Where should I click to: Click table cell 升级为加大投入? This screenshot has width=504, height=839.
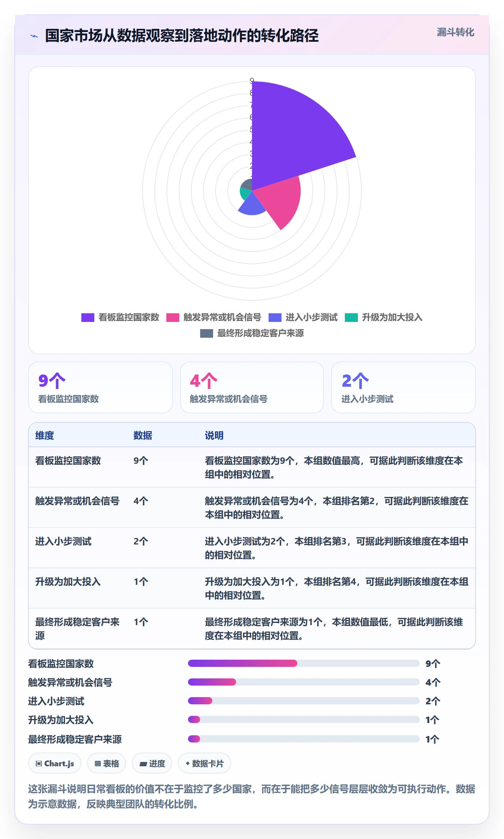(68, 582)
